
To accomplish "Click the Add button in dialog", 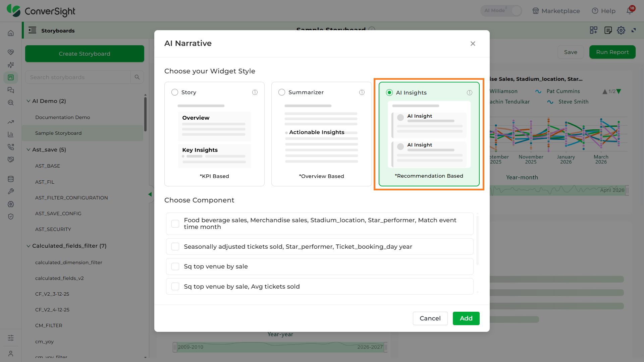I will [x=466, y=318].
